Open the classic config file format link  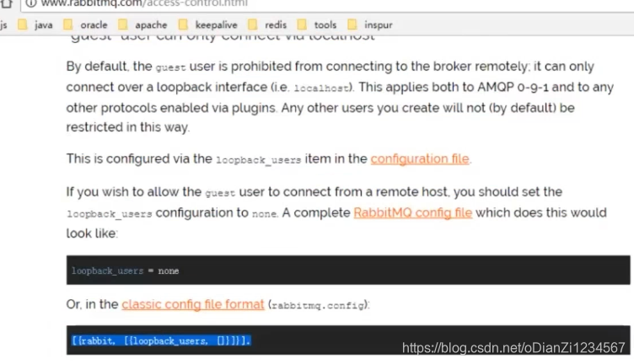click(x=193, y=304)
